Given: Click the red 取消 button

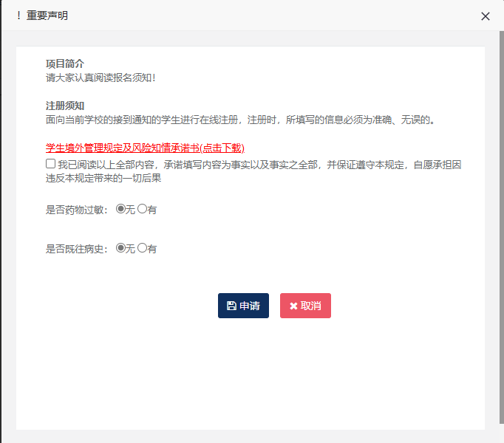Looking at the screenshot, I should pos(305,306).
